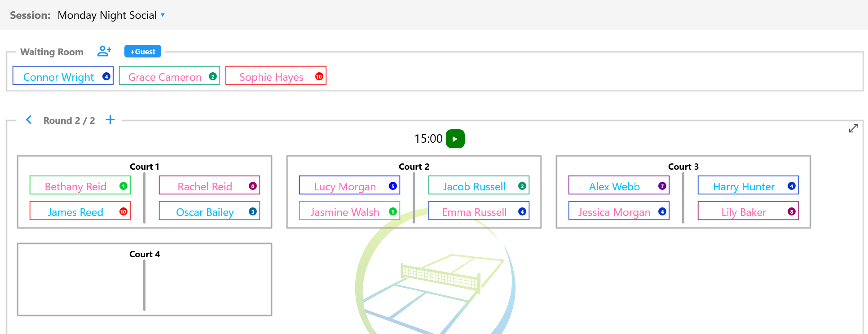Open the Monday Night Social session dropdown
Viewport: 868px width, 334px height.
coord(111,15)
